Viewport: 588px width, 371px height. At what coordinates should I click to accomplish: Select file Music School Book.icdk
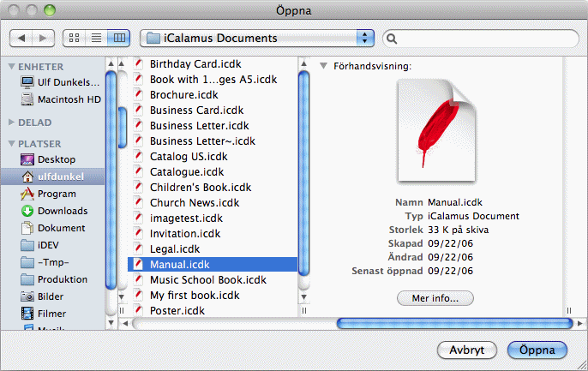(213, 280)
